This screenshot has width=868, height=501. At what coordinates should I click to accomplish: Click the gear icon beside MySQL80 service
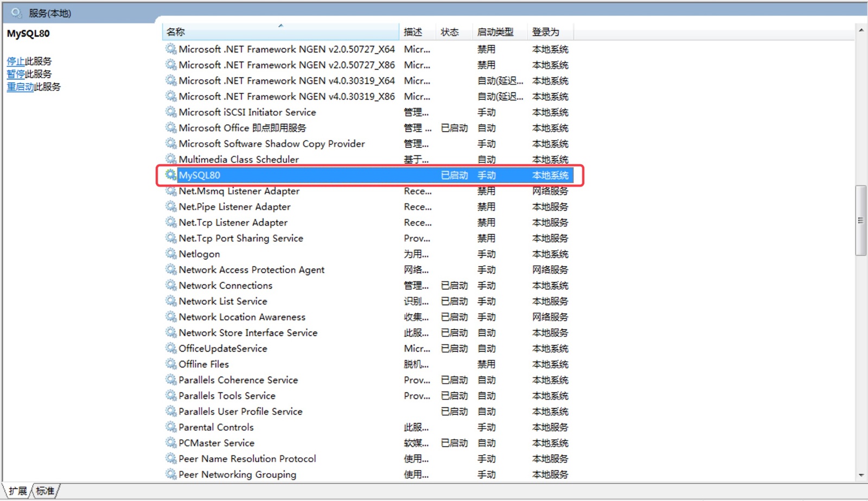[x=171, y=175]
